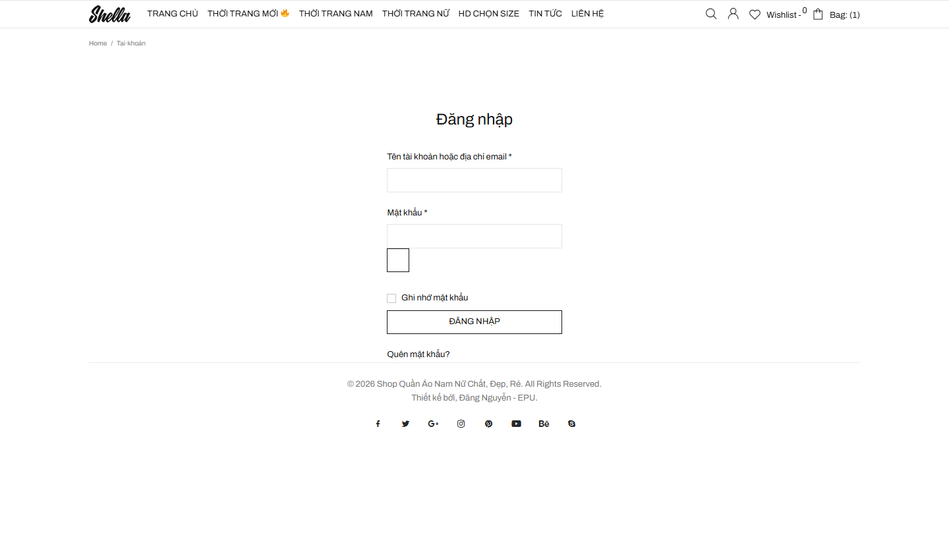Open LIÊN HỆ menu
949x560 pixels.
[587, 14]
